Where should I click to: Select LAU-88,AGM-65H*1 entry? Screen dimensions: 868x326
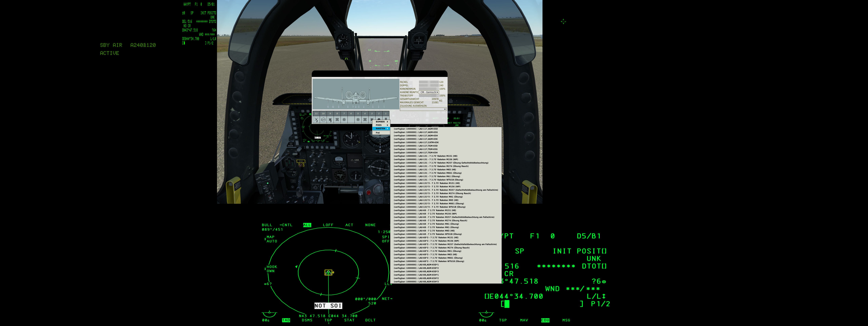446,275
